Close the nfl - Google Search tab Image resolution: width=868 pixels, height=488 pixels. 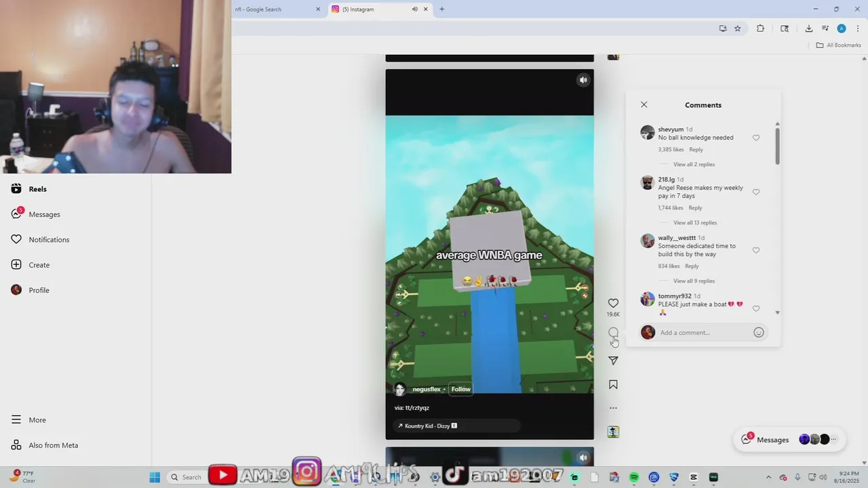click(318, 9)
